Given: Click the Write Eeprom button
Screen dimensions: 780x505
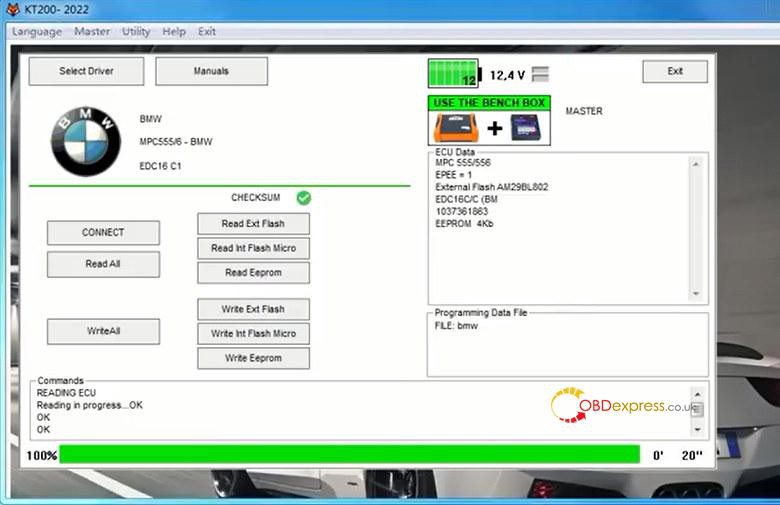Looking at the screenshot, I should (x=253, y=358).
